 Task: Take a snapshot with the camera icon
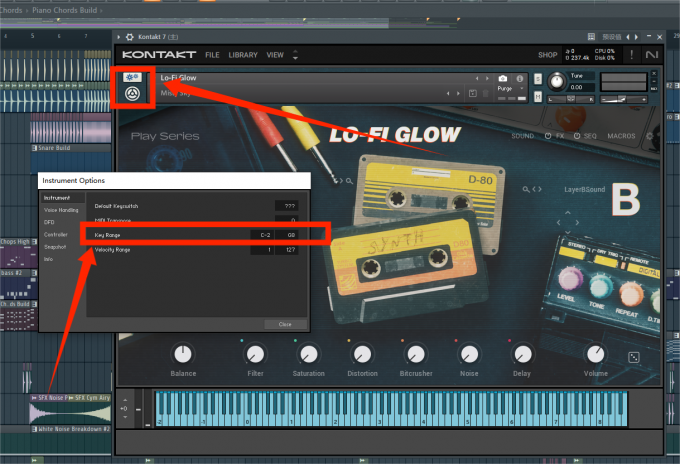[x=503, y=78]
